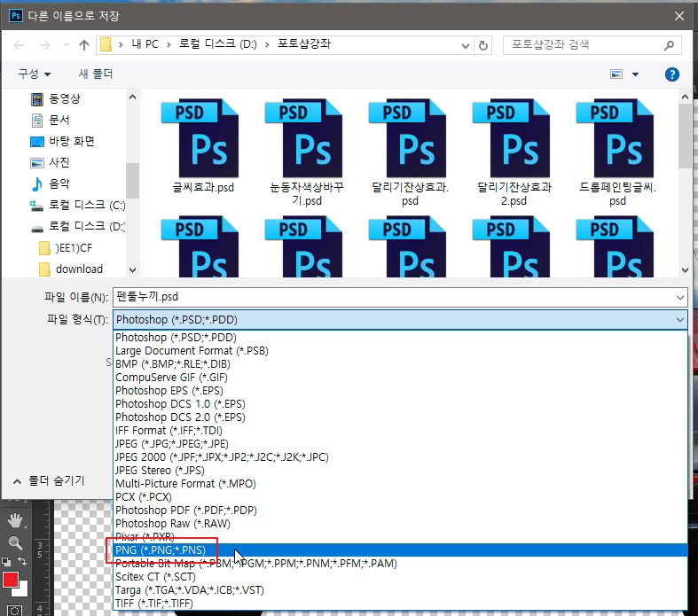Refresh the folder contents
Screen dimensions: 698x616
[x=483, y=45]
